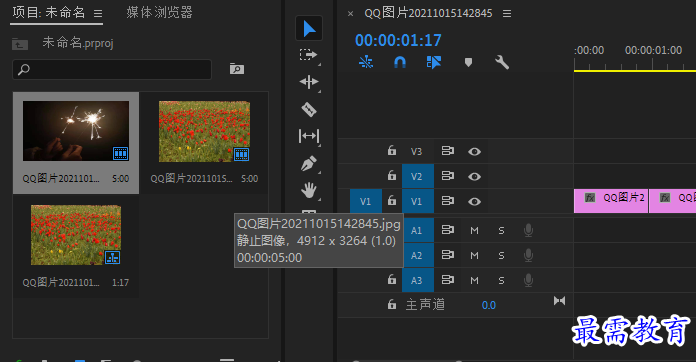
Task: Toggle V2 track eye visibility
Action: [474, 177]
